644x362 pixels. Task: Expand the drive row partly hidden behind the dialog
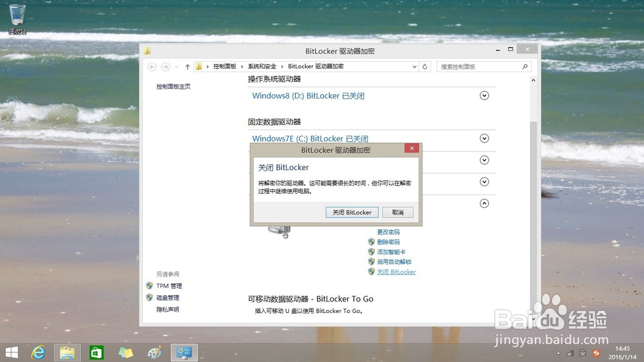[484, 160]
